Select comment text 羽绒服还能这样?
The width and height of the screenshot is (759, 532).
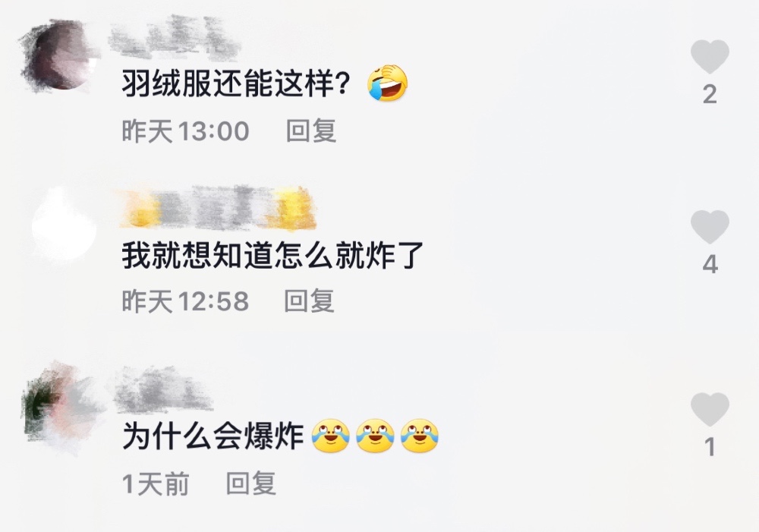(236, 83)
